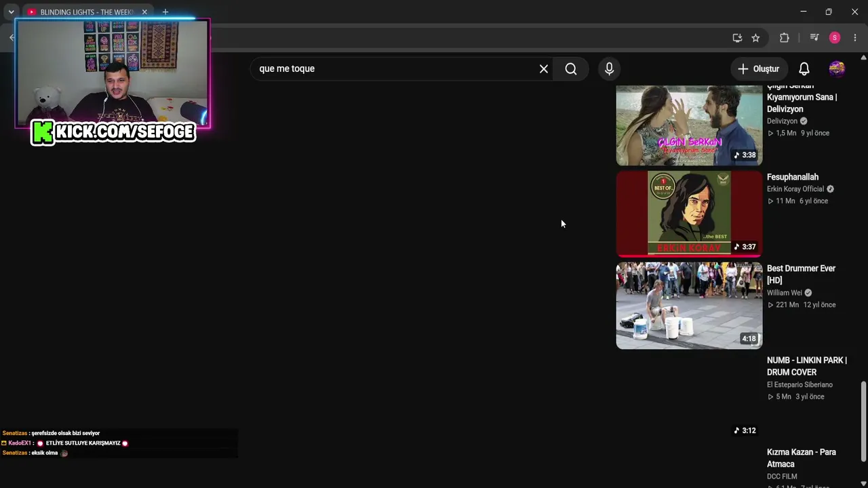
Task: Open the Best Drummer Ever video thumbnail
Action: coord(689,306)
